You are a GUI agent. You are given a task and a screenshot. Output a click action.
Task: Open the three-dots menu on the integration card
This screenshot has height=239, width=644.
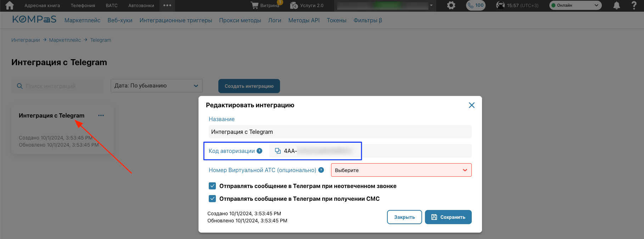click(x=101, y=115)
